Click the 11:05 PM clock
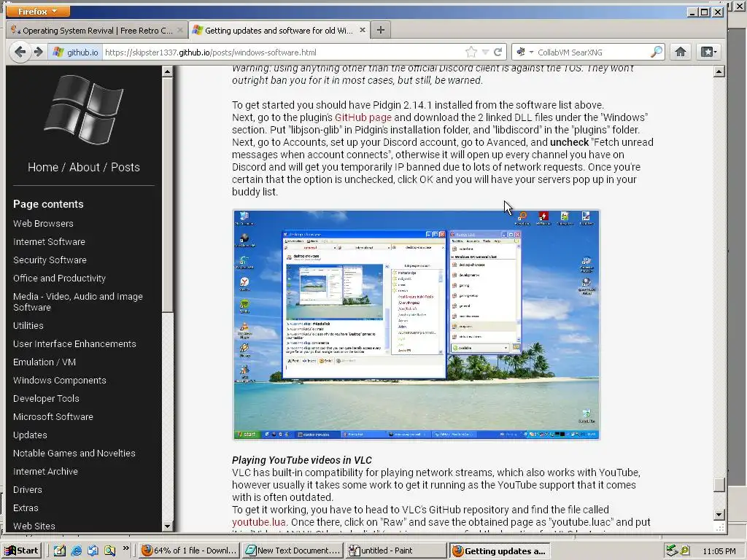This screenshot has height=560, width=747. [719, 551]
